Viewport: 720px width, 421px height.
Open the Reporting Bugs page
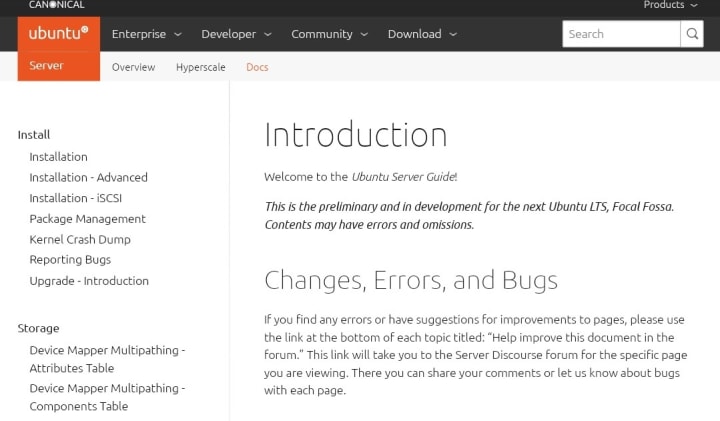coord(70,260)
